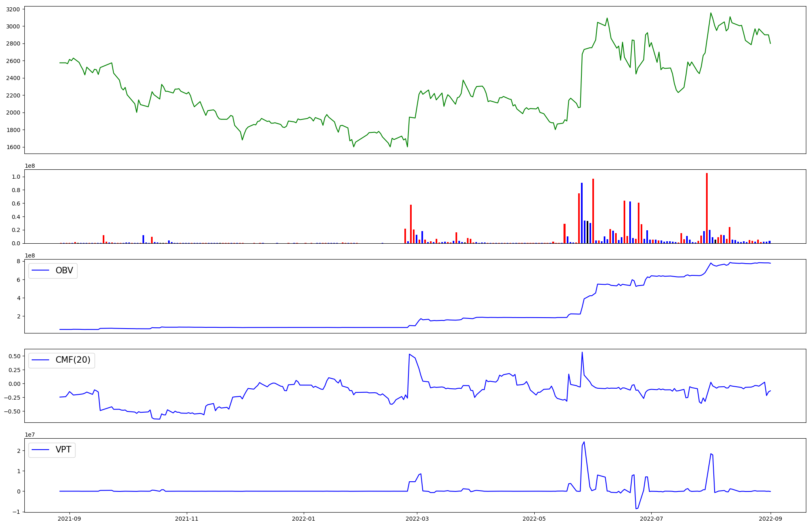Click the blue line sample in OBV legend
This screenshot has height=528, width=812.
click(41, 270)
